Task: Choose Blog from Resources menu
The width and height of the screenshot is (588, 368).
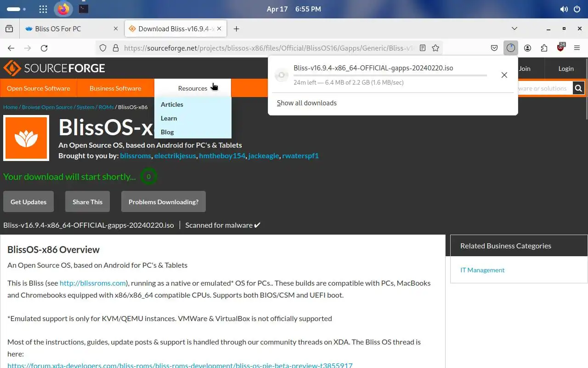Action: click(x=167, y=132)
